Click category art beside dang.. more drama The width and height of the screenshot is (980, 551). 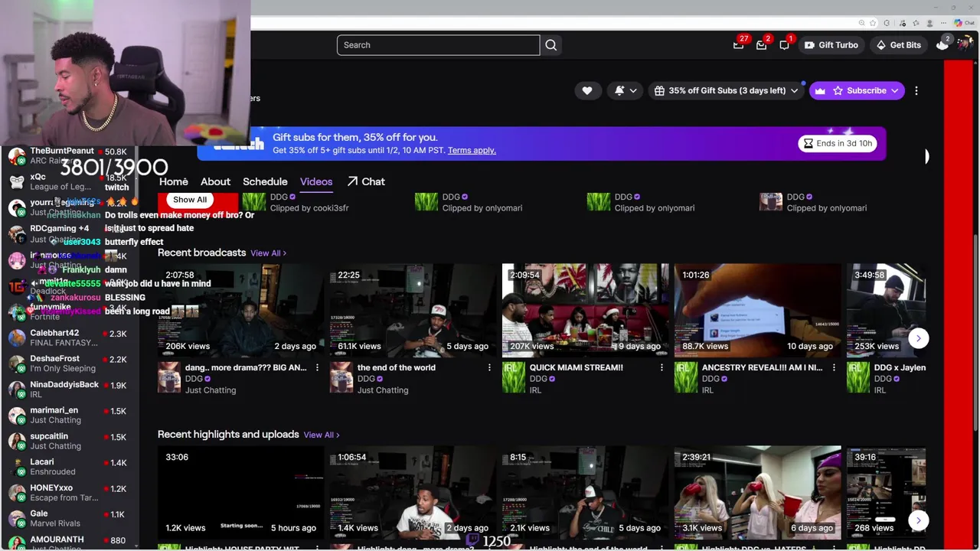(169, 378)
